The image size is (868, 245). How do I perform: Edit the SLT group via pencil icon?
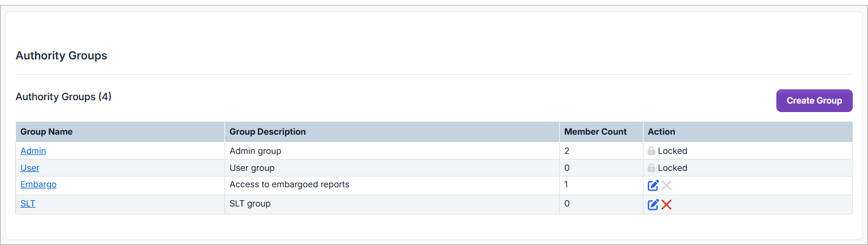pos(653,205)
